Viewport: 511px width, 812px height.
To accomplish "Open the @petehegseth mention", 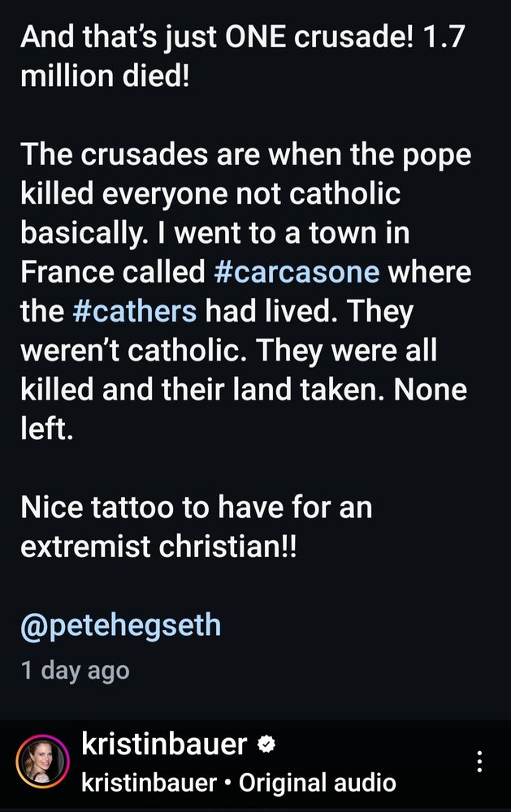I will (121, 625).
